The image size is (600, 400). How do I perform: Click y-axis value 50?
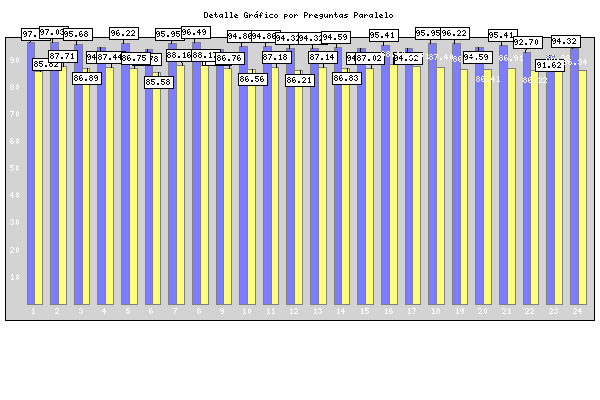pos(15,168)
